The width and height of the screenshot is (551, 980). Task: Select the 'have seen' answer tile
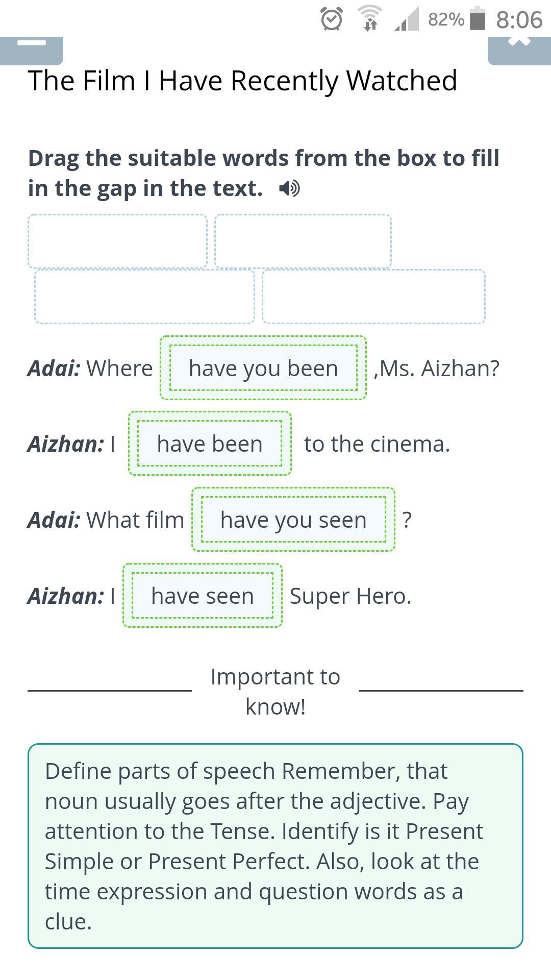(203, 596)
